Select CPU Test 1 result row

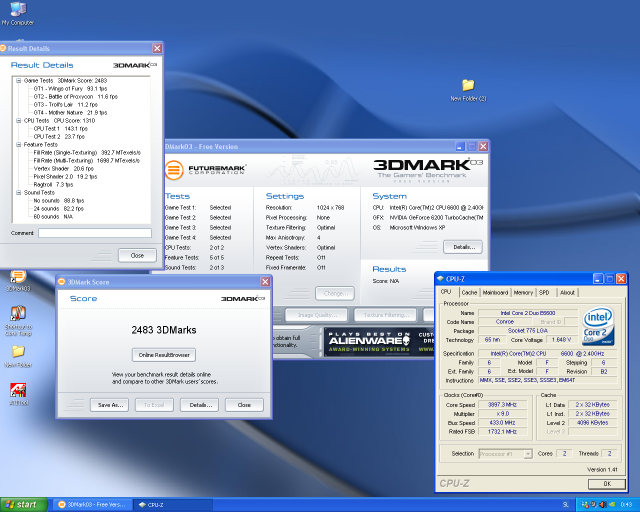click(60, 129)
